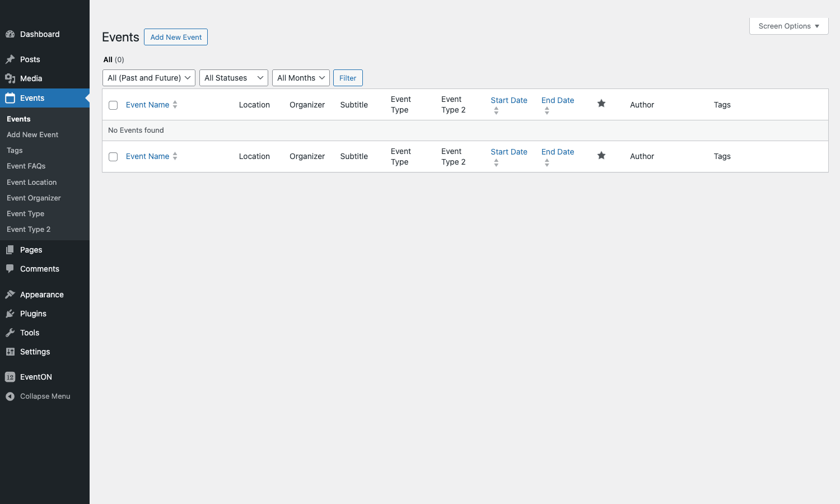Open the All (Past and Future) dropdown
The image size is (840, 504).
149,78
